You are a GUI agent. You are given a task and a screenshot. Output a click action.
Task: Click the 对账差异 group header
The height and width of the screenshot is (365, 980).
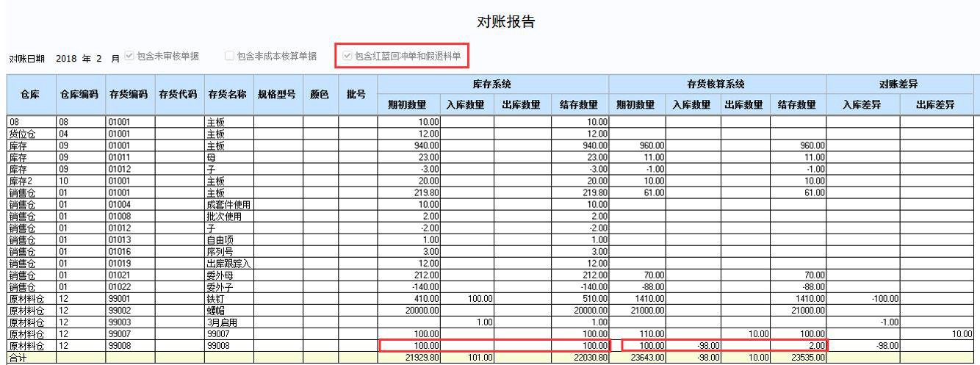pos(899,84)
